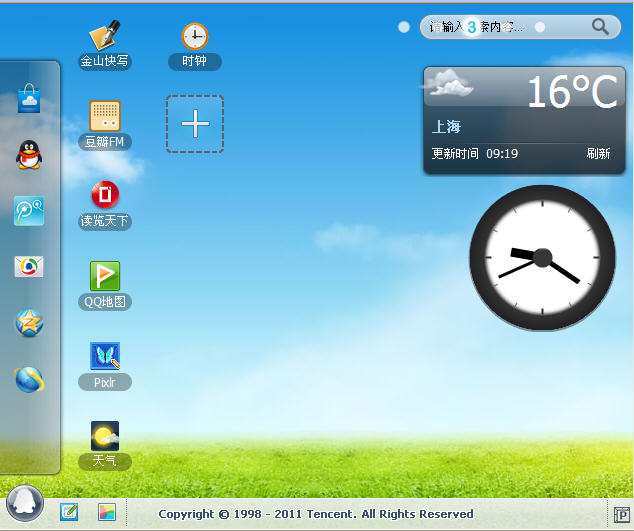The height and width of the screenshot is (531, 634).
Task: Click the notepad icon in the bottom bar
Action: pos(69,512)
